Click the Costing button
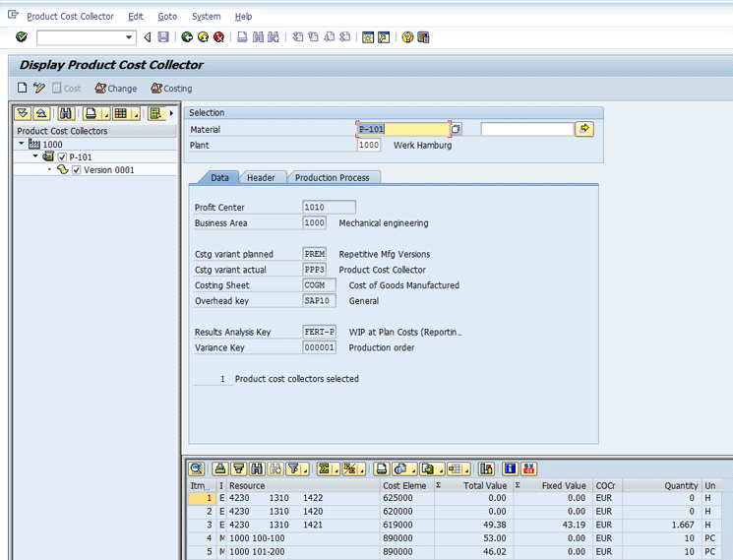Viewport: 733px width, 560px height. pyautogui.click(x=171, y=89)
